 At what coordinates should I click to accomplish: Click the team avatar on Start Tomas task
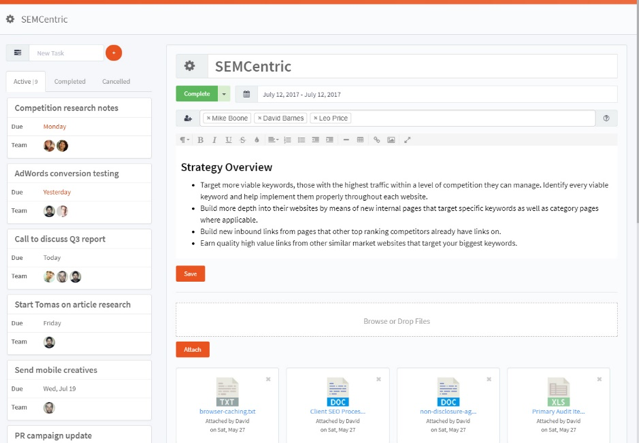(49, 342)
